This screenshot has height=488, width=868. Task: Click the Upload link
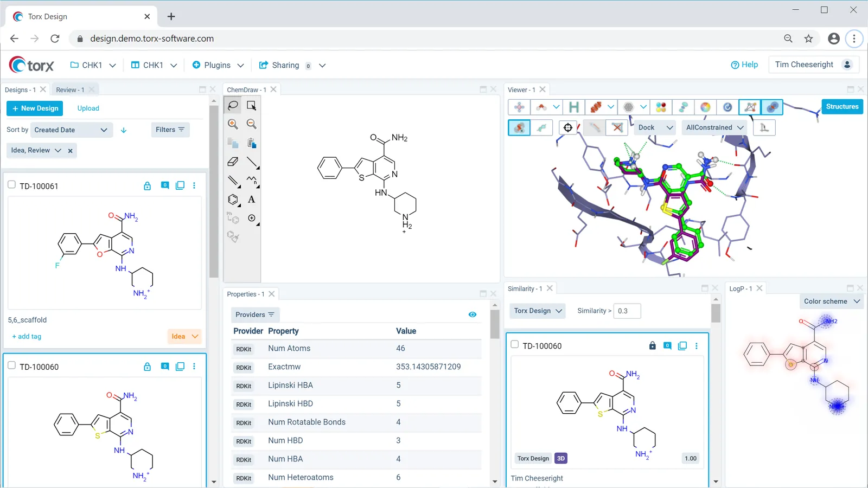pyautogui.click(x=88, y=108)
